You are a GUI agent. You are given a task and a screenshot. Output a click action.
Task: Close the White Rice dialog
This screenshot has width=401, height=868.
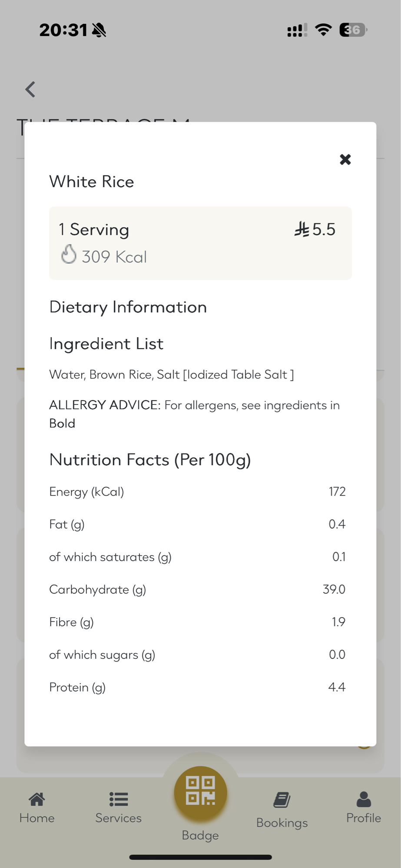tap(345, 160)
